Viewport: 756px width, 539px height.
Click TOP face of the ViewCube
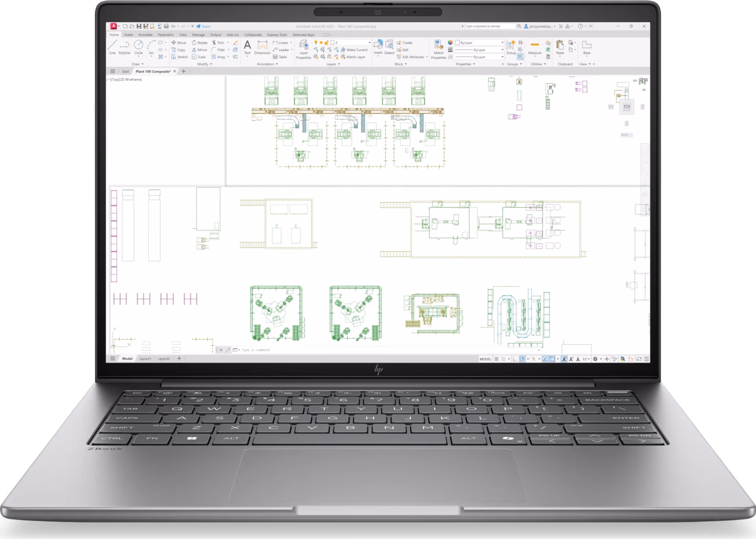(626, 107)
